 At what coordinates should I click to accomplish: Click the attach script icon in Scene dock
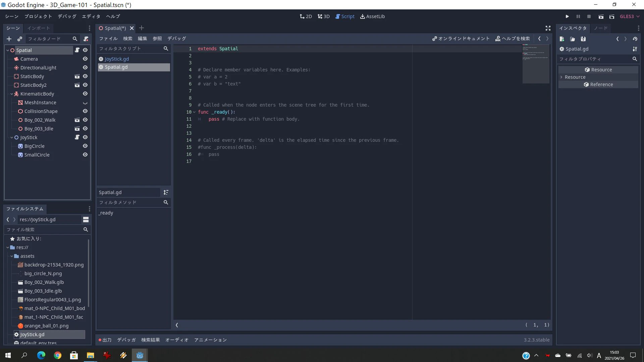(86, 39)
